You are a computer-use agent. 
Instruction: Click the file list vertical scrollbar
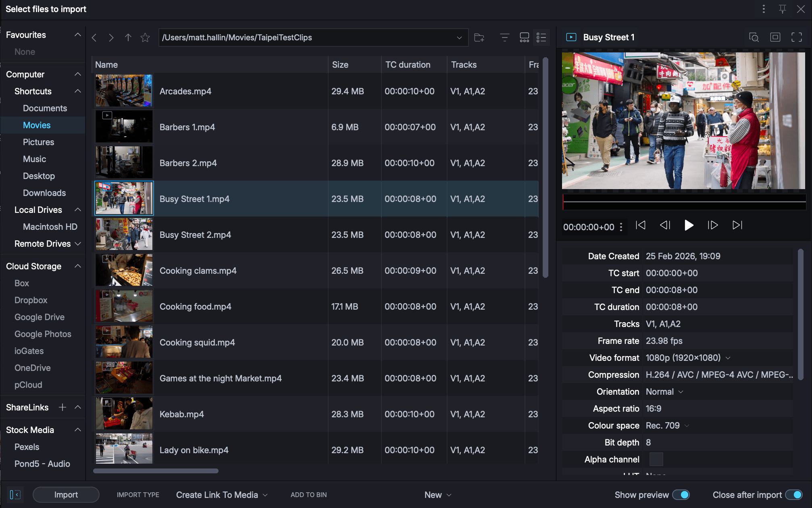coord(545,168)
